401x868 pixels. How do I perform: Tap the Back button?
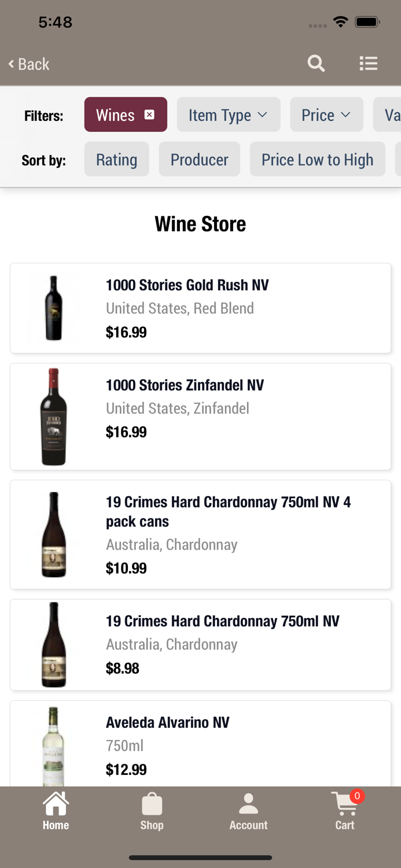[28, 64]
